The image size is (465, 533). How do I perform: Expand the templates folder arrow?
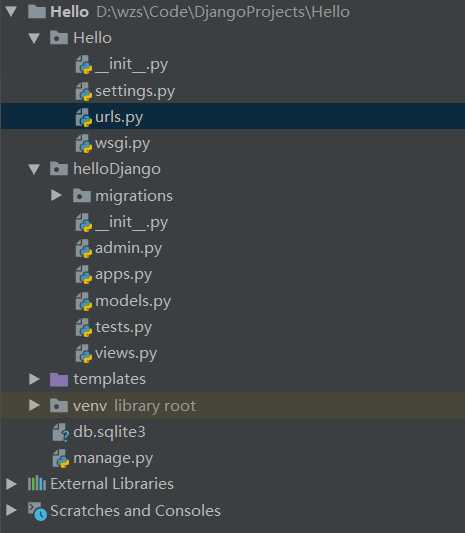[x=34, y=379]
